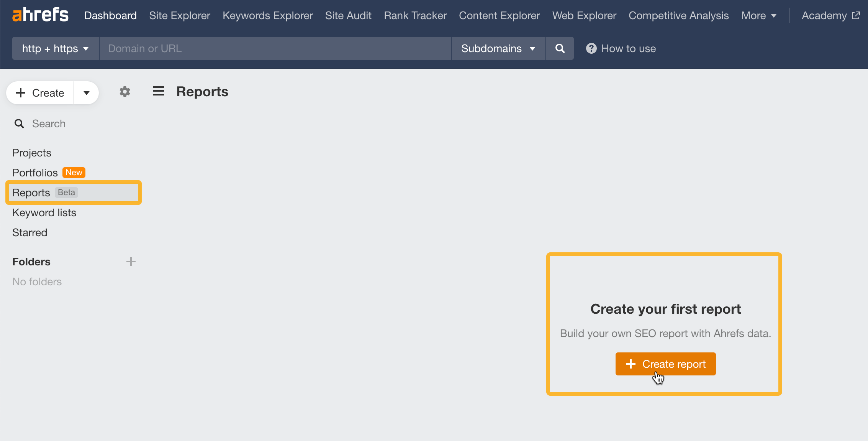Switch to Site Explorer
The height and width of the screenshot is (441, 868).
tap(179, 15)
